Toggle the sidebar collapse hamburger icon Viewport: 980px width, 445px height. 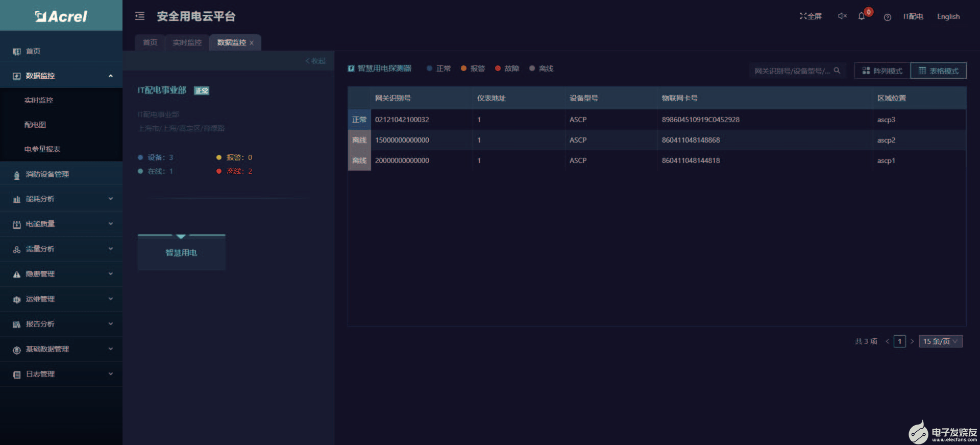tap(140, 16)
